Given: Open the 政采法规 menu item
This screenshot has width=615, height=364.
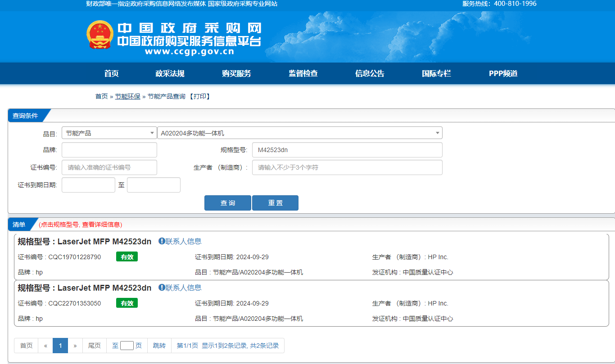Looking at the screenshot, I should point(170,73).
